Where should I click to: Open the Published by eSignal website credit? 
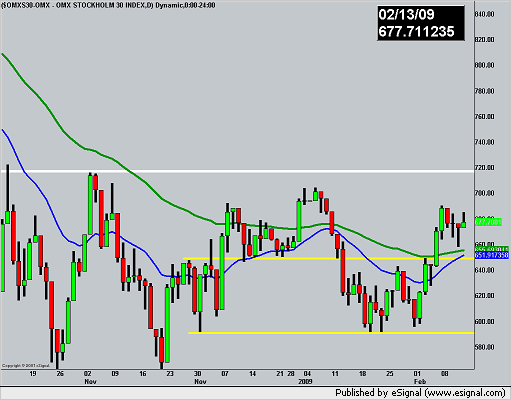420,393
